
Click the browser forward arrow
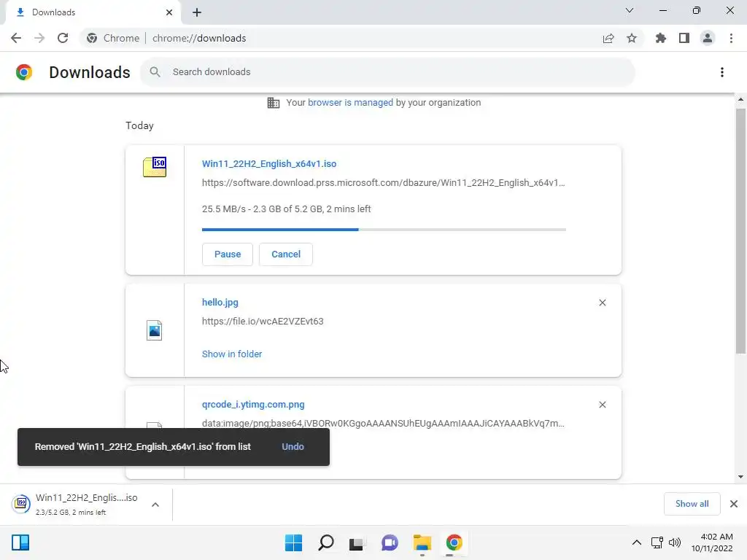pos(39,38)
